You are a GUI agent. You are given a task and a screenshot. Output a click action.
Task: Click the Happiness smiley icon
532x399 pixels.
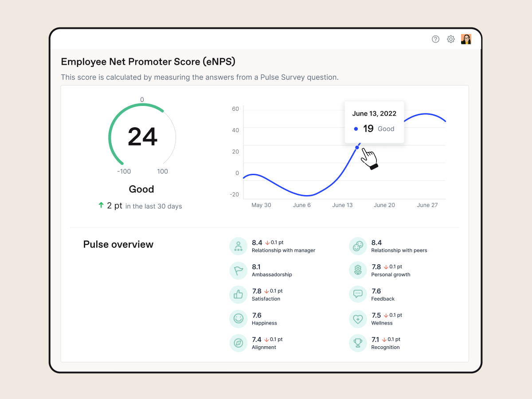238,319
